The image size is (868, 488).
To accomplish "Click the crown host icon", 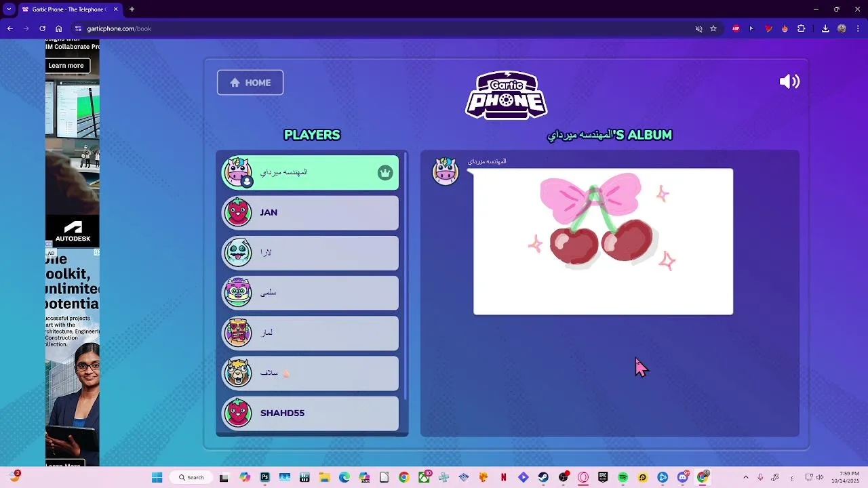I will click(x=385, y=173).
